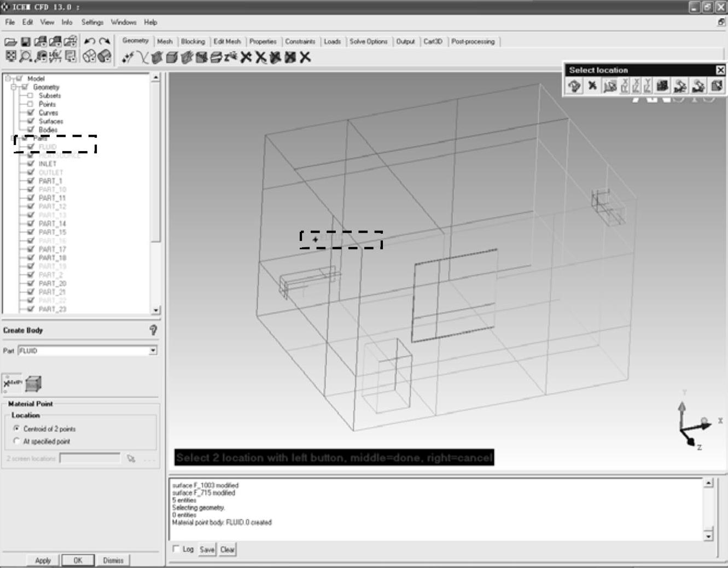Select the PART_20 tree item
This screenshot has height=568, width=728.
[x=53, y=283]
